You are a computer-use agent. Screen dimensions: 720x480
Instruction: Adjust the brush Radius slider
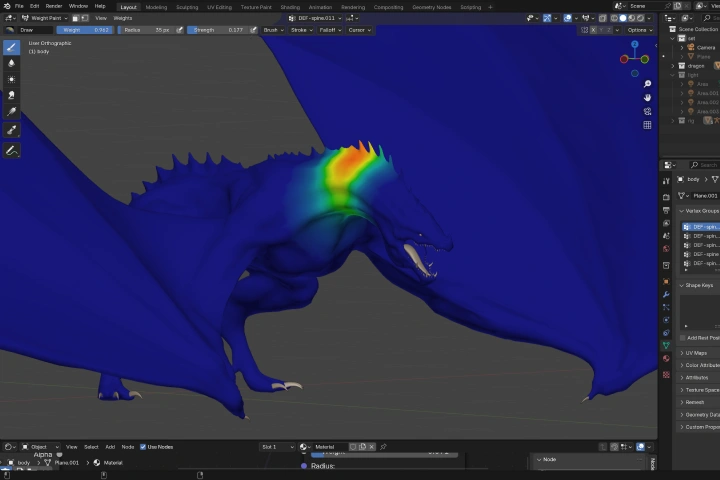pyautogui.click(x=146, y=30)
